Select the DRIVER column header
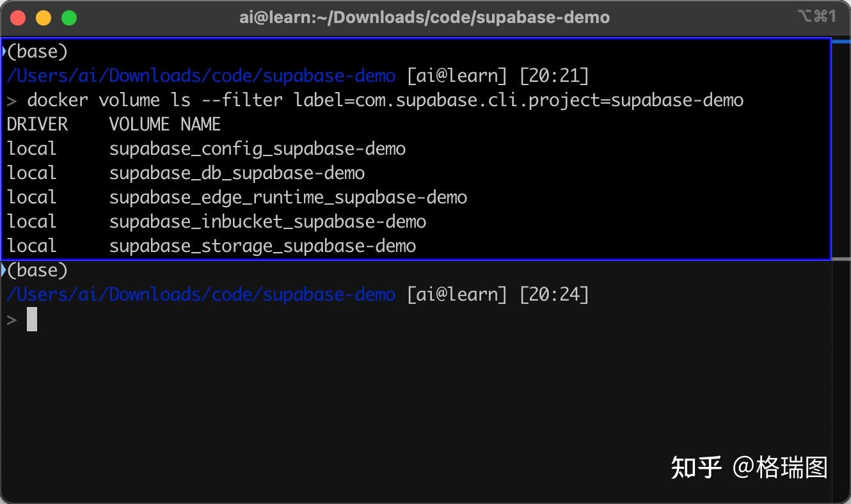Viewport: 851px width, 504px height. pyautogui.click(x=37, y=124)
